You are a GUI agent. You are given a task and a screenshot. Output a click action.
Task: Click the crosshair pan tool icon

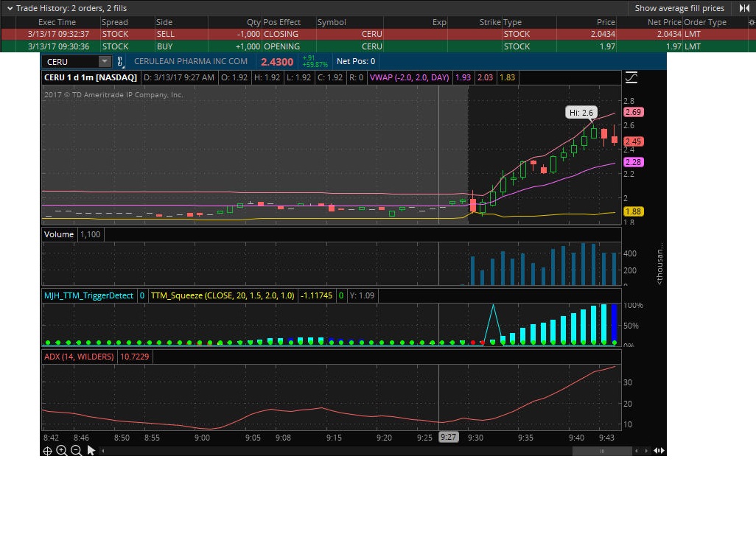[47, 451]
